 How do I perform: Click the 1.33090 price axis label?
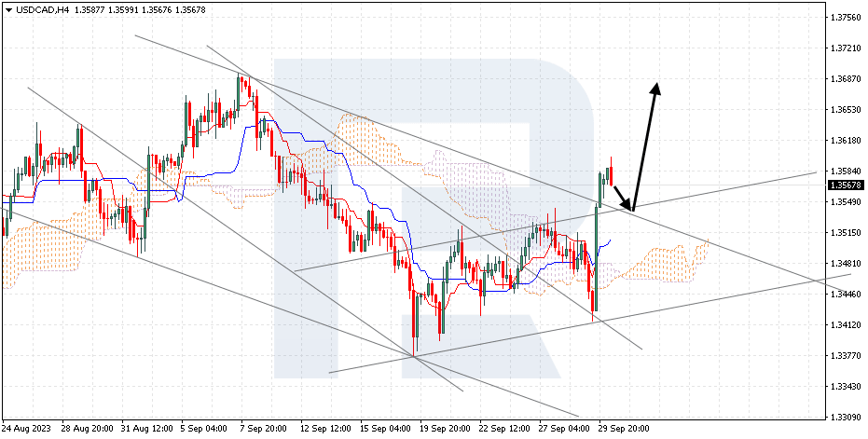(846, 417)
